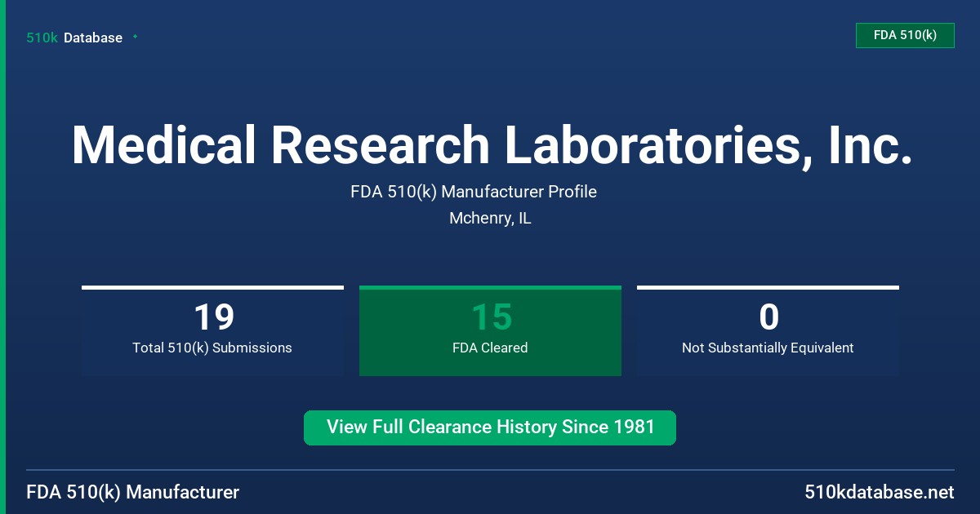Viewport: 980px width, 514px height.
Task: Click the FDA 510(k) badge button
Action: coord(905,35)
